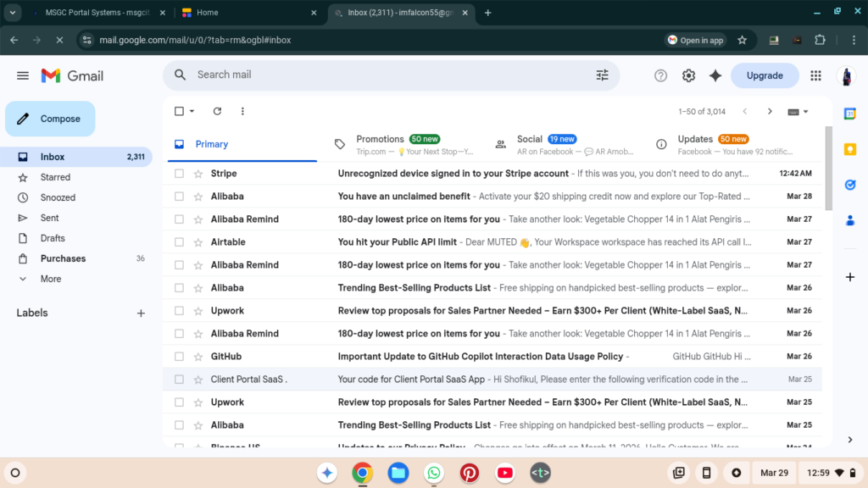
Task: Tick the checkbox for Airtable email
Action: (179, 242)
